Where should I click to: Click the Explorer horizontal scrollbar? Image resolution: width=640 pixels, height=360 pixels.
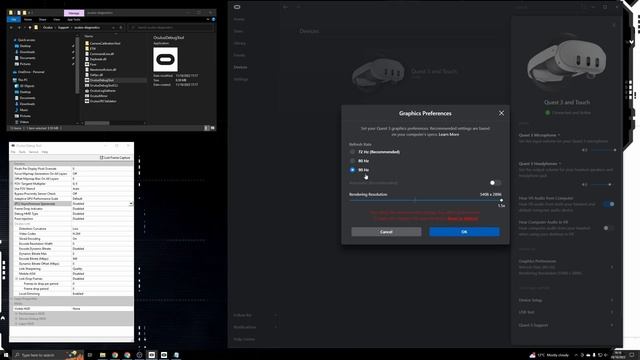(97, 123)
